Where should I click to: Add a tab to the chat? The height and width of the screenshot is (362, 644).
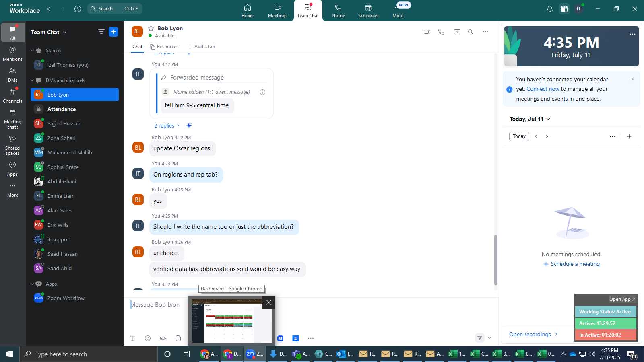click(201, 47)
